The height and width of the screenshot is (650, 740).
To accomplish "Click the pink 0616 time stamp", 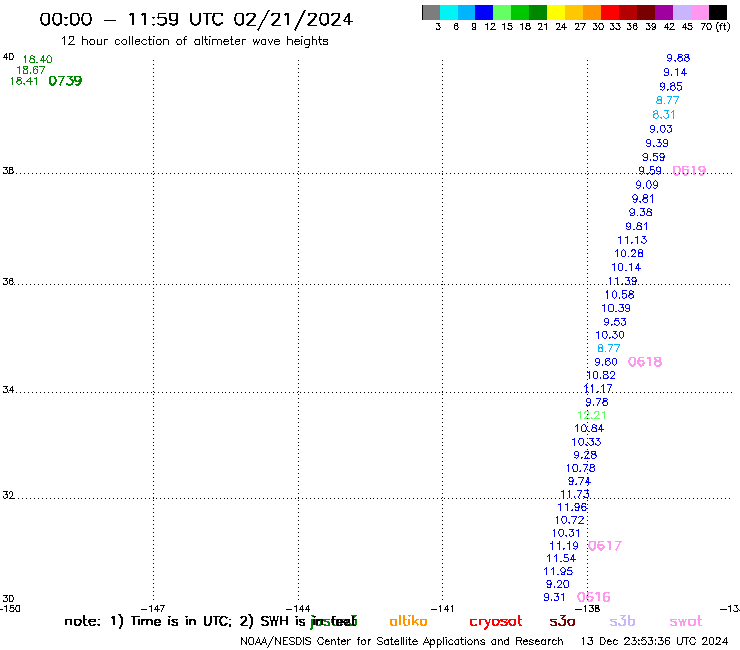I will 594,597.
